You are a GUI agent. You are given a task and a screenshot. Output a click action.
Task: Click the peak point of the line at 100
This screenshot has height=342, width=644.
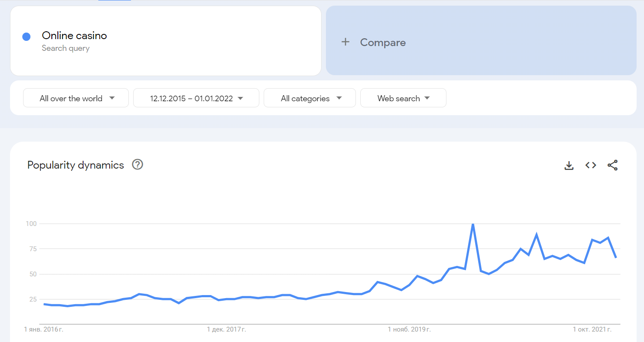[x=473, y=224]
